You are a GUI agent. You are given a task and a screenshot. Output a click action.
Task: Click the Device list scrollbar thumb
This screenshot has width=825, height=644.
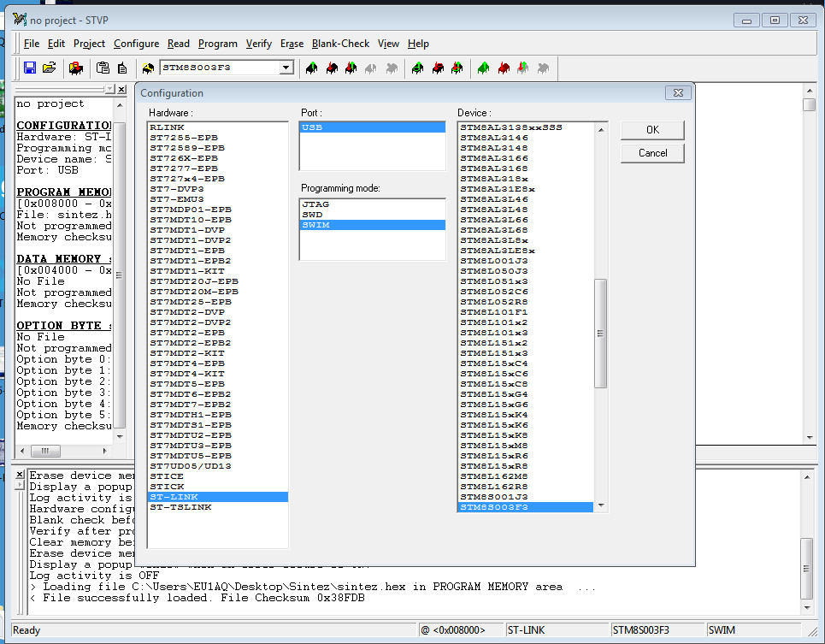pyautogui.click(x=601, y=334)
